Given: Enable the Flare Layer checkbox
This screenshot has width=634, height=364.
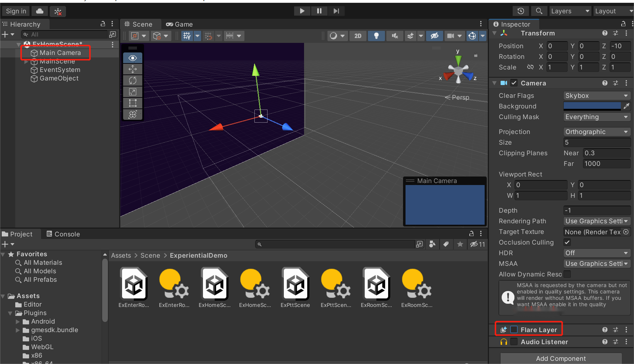Looking at the screenshot, I should 514,330.
